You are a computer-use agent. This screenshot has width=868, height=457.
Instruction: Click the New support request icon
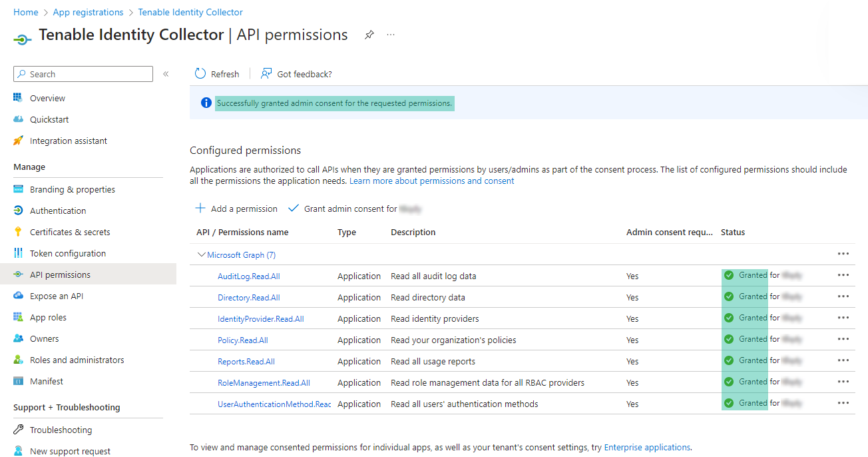pyautogui.click(x=18, y=451)
